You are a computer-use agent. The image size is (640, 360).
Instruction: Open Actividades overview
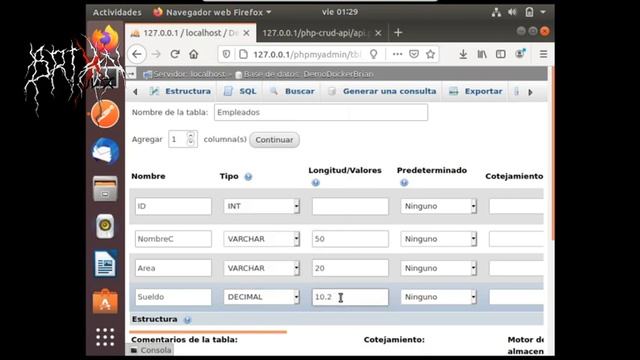(117, 12)
